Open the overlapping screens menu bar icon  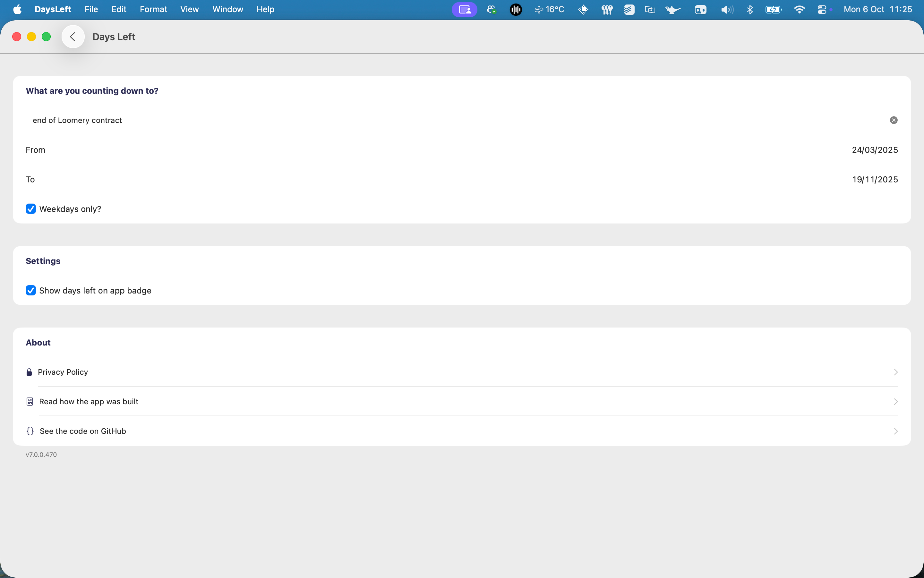click(x=650, y=10)
